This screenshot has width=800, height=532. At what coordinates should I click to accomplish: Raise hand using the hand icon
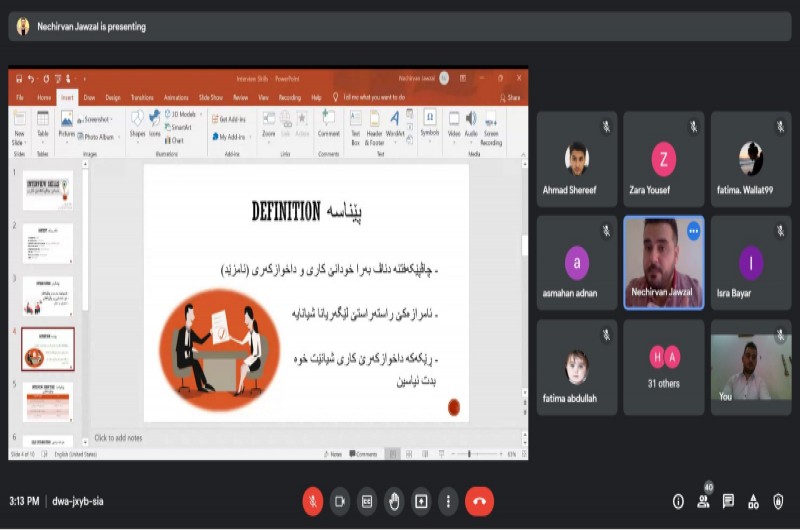394,501
